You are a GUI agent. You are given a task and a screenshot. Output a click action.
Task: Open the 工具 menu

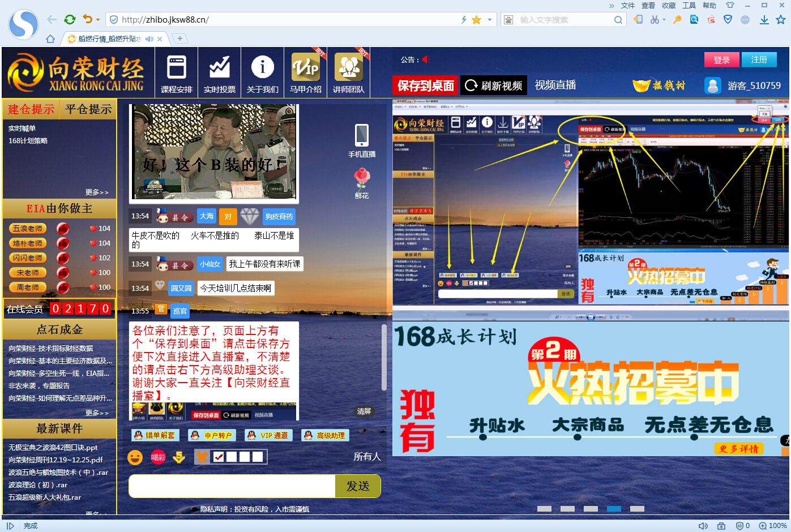pos(689,5)
